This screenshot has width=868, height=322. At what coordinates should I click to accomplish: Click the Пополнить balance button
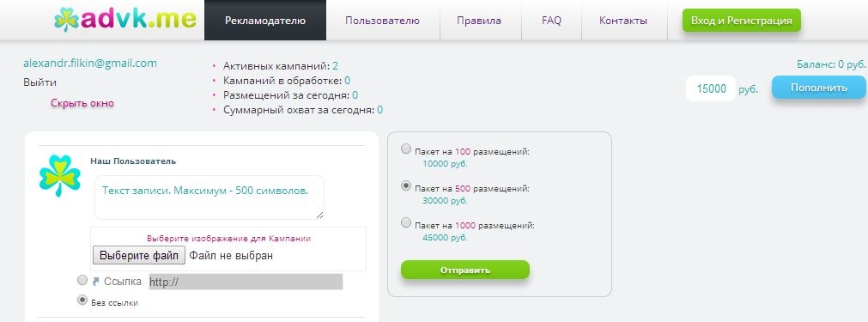tap(819, 88)
